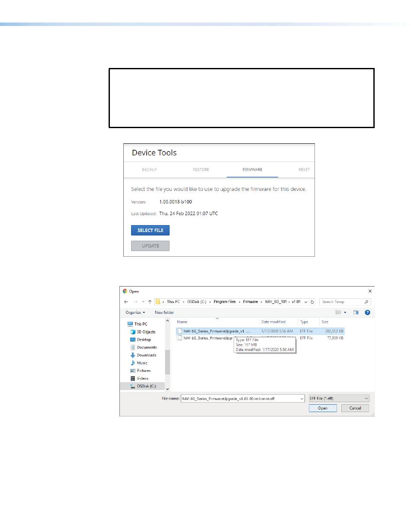Open the change view dropdown

tap(345, 312)
